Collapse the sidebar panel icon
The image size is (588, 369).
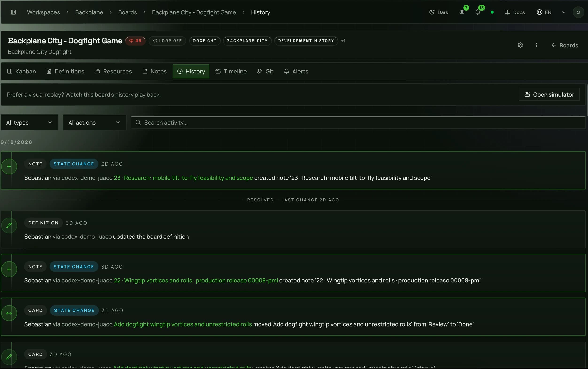click(13, 12)
